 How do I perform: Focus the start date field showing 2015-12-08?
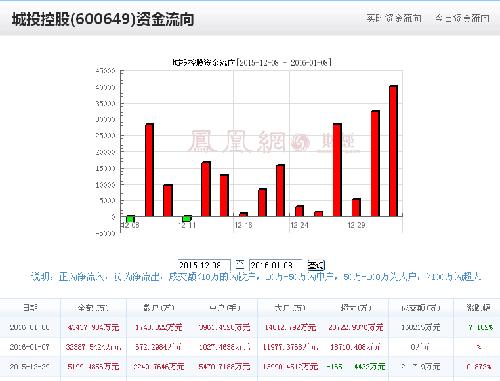coord(204,265)
